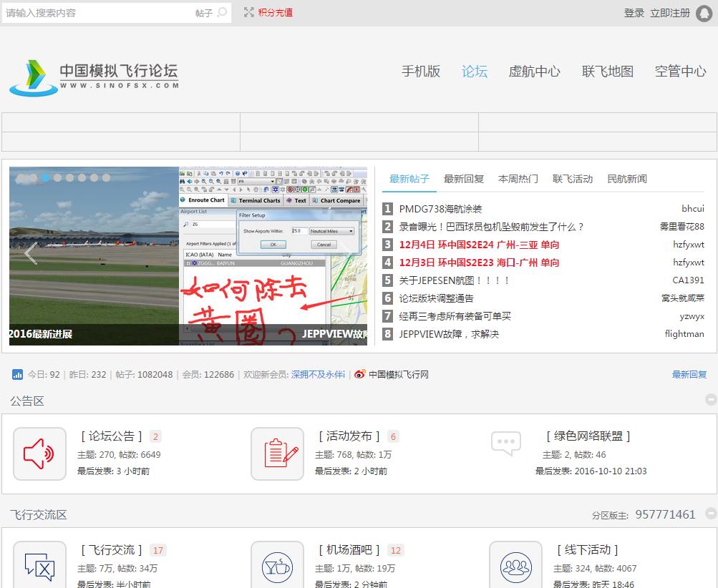Click the cocktail and cup icon for 机场酒吧

pos(278,567)
